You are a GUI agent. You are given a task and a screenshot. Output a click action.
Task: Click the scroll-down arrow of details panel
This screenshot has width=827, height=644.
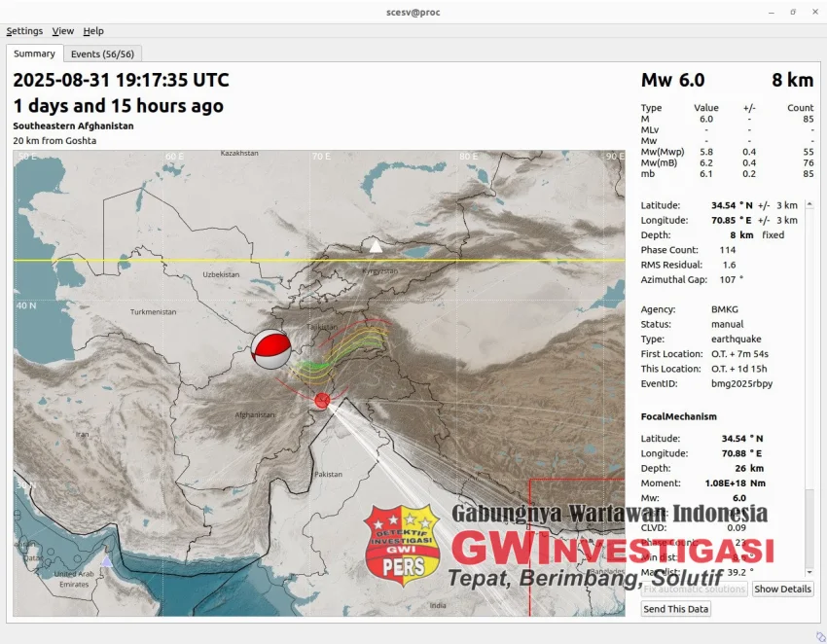click(x=809, y=572)
